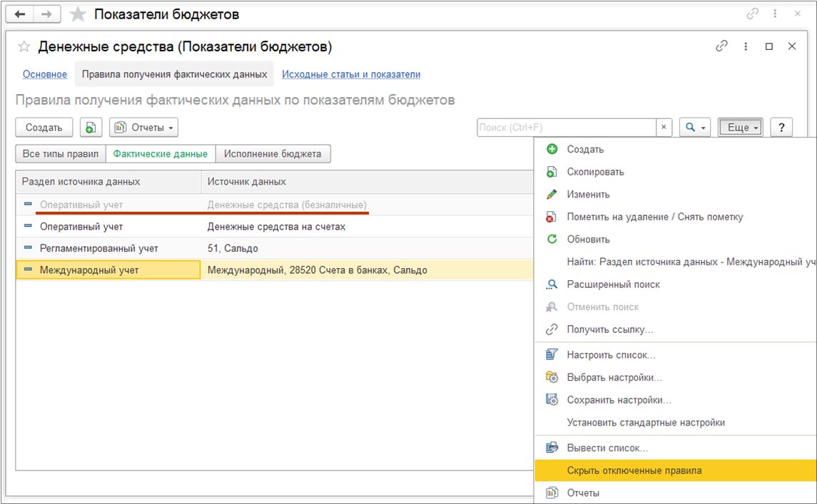Toggle the Еще menu button

pos(741,128)
